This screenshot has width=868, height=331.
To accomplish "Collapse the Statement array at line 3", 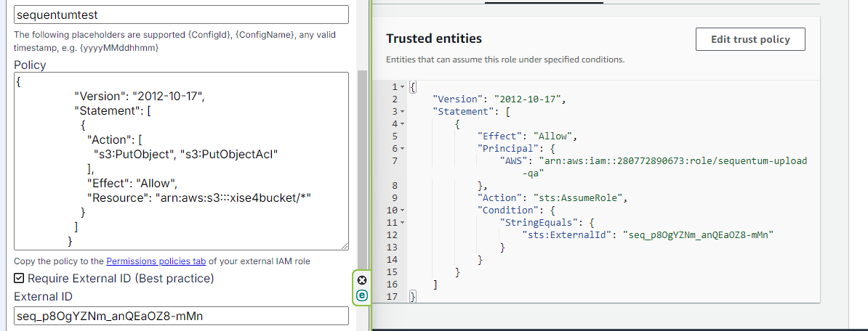I will 402,112.
